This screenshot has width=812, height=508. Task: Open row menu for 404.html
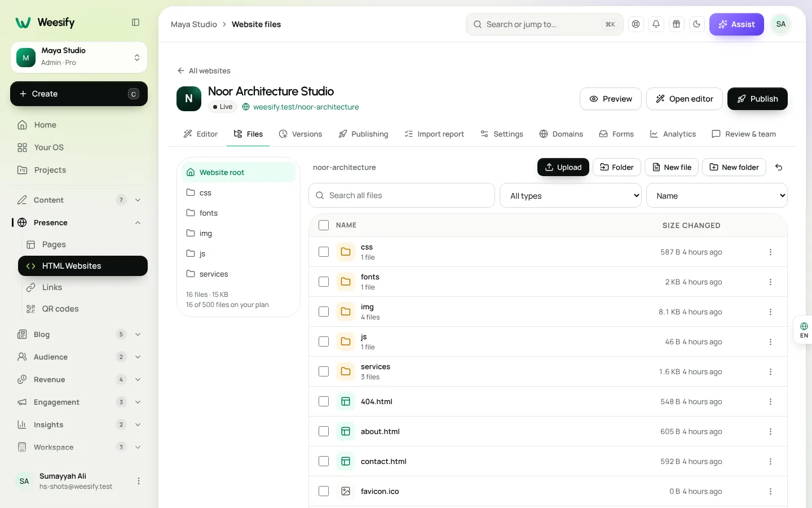coord(770,402)
